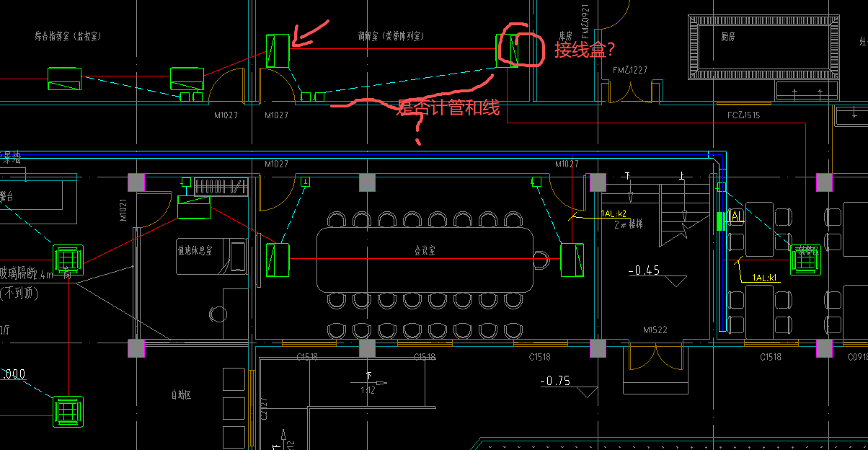Select the window tag FC乙1515
The image size is (868, 450).
pyautogui.click(x=743, y=115)
